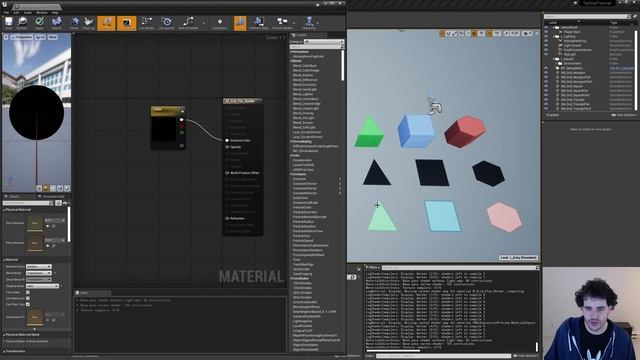Image resolution: width=640 pixels, height=360 pixels.
Task: Select scale gizmo in level viewport toolbar
Action: tap(454, 33)
